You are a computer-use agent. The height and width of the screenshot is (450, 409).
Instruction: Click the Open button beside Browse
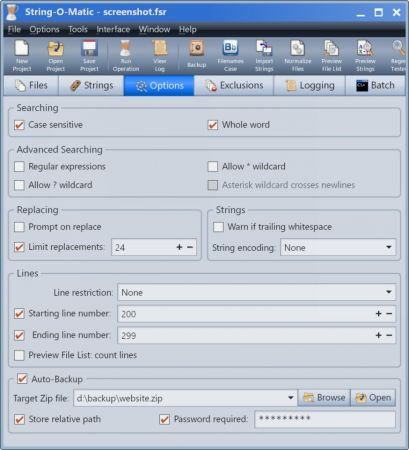[x=373, y=397]
